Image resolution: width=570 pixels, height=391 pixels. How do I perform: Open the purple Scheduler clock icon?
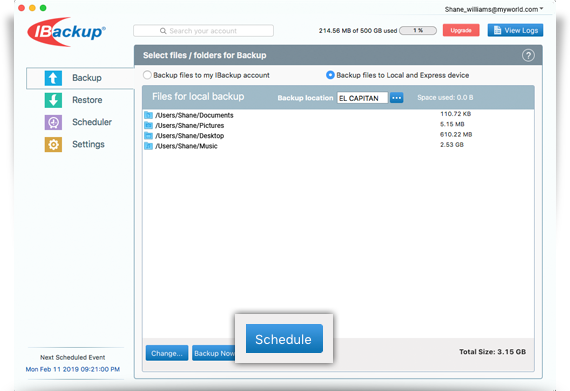click(x=53, y=122)
